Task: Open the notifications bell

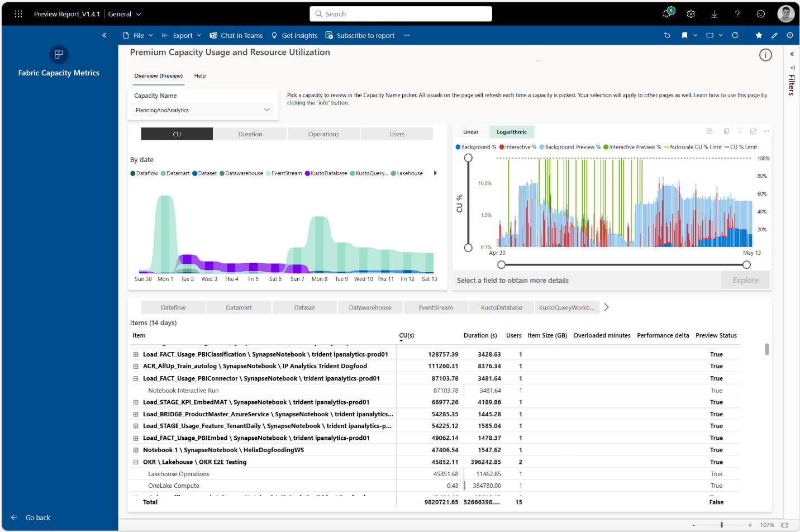Action: (668, 13)
